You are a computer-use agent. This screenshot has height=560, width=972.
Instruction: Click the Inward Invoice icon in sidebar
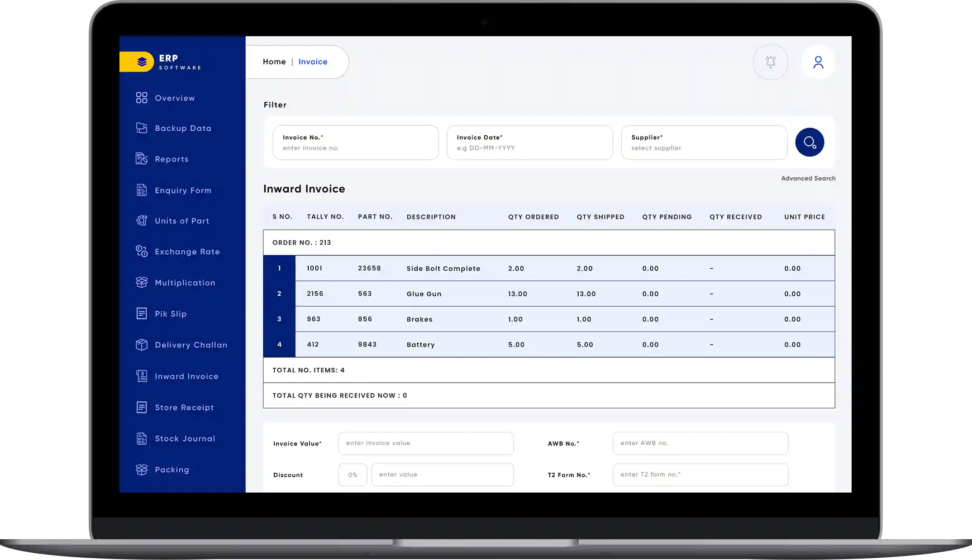pos(142,376)
